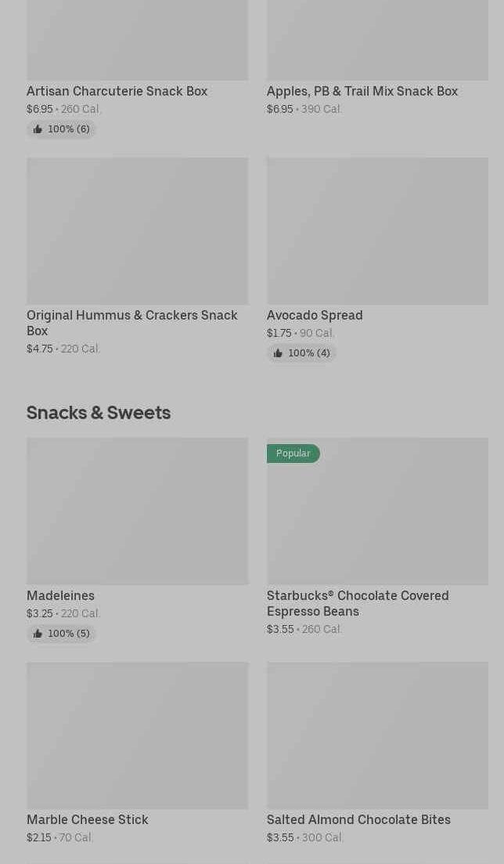The width and height of the screenshot is (504, 864).
Task: Click the Madeleines item name
Action: coord(60,595)
